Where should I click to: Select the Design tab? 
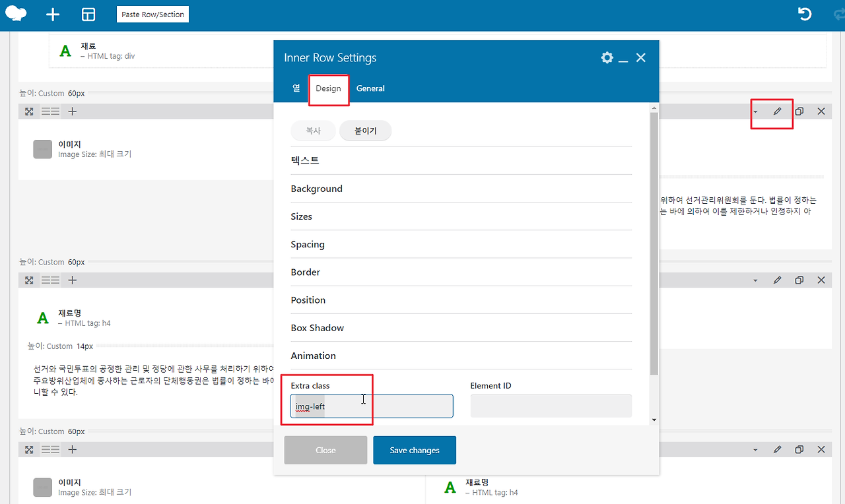point(328,88)
